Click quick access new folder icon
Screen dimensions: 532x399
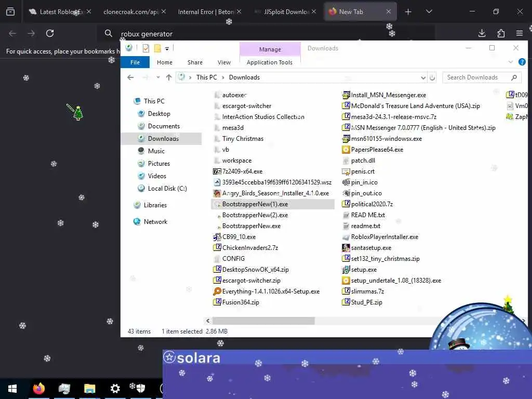(x=157, y=48)
